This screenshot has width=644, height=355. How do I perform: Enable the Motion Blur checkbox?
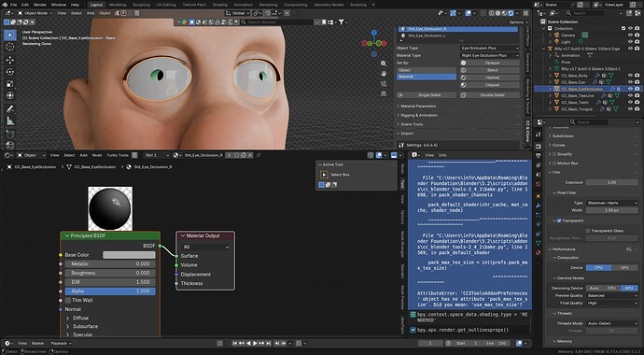[554, 163]
